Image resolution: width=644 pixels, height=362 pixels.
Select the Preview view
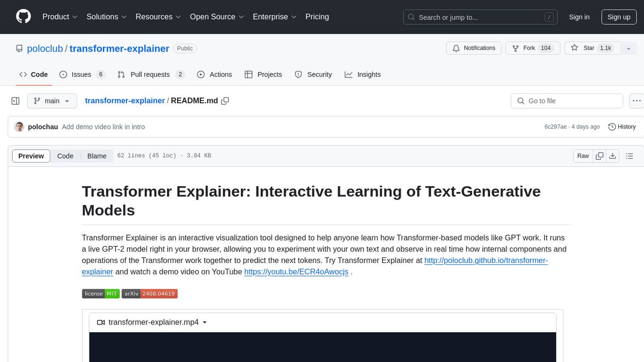click(x=31, y=156)
